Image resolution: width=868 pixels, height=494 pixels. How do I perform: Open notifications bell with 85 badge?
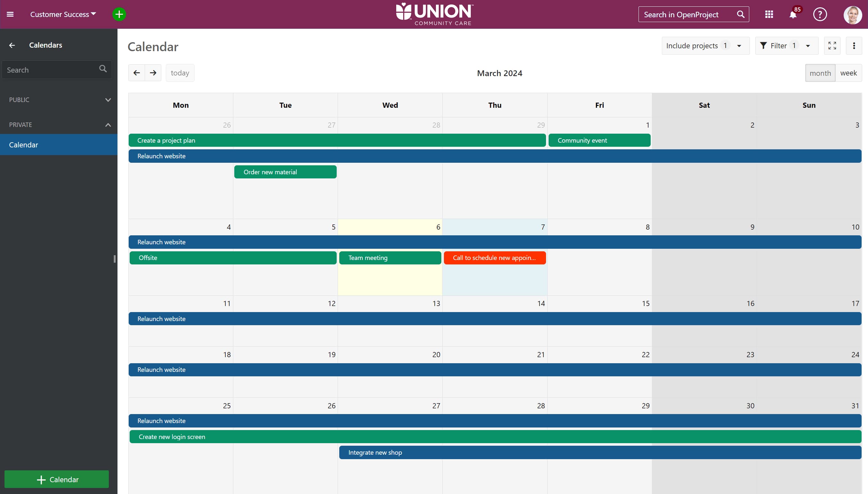pyautogui.click(x=793, y=14)
